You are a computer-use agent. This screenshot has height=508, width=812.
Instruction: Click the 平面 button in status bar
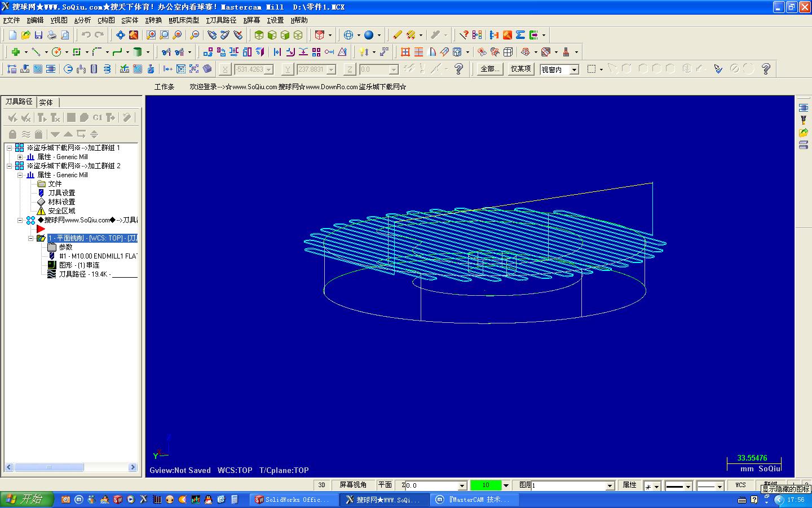point(385,485)
